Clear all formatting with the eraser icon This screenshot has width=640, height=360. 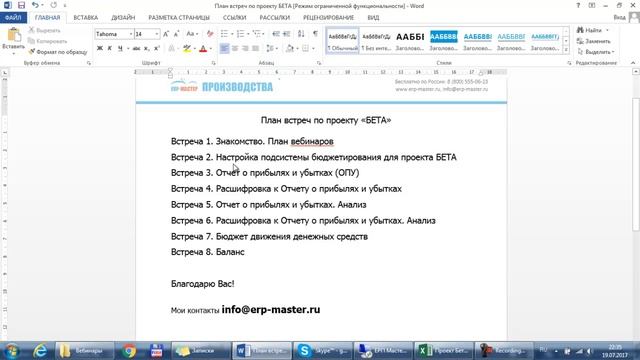click(x=210, y=34)
